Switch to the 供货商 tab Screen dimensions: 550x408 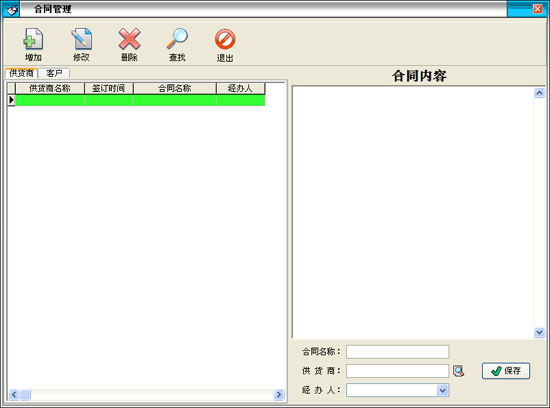[x=21, y=73]
